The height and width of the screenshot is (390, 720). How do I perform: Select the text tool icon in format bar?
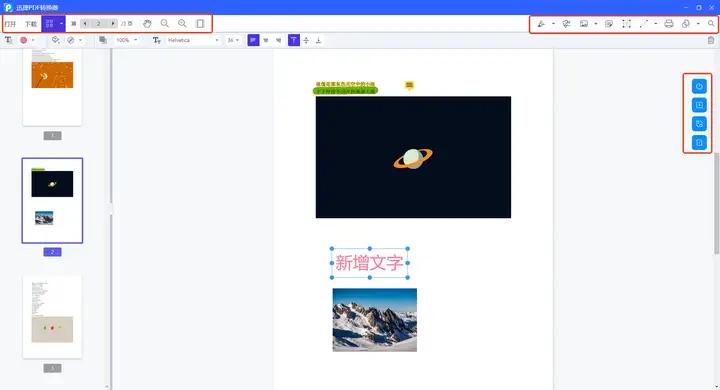click(8, 40)
